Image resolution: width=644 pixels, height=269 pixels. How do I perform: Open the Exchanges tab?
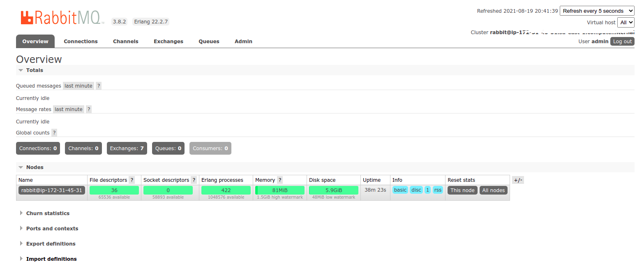[169, 42]
